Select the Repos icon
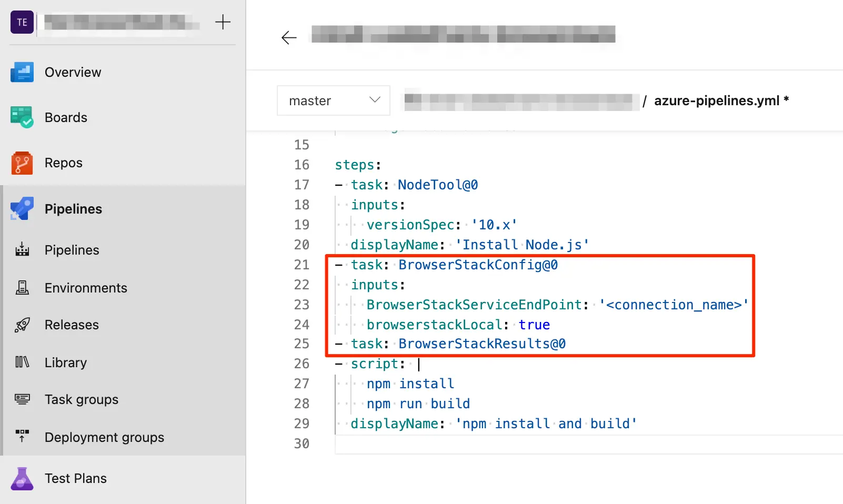This screenshot has width=843, height=504. click(22, 163)
